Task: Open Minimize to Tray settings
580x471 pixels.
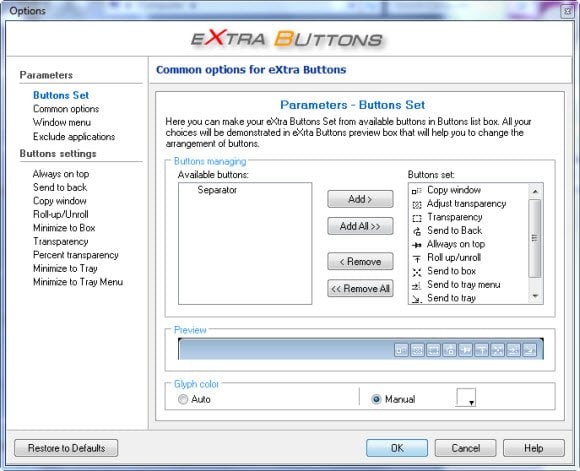Action: pyautogui.click(x=65, y=268)
